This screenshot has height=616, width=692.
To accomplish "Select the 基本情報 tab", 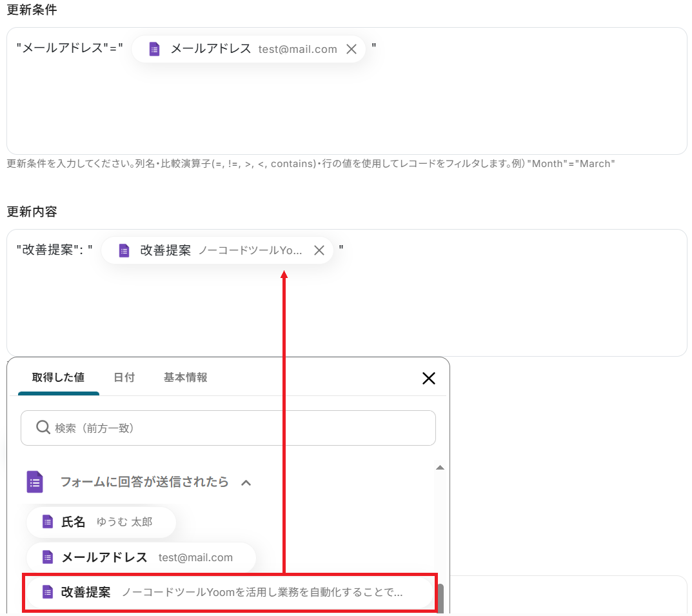I will tap(185, 377).
